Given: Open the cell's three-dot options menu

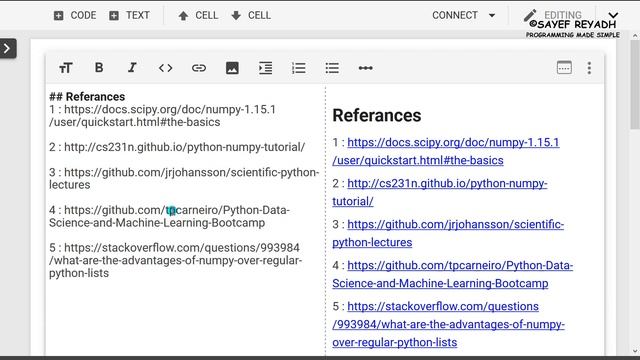Looking at the screenshot, I should point(589,68).
